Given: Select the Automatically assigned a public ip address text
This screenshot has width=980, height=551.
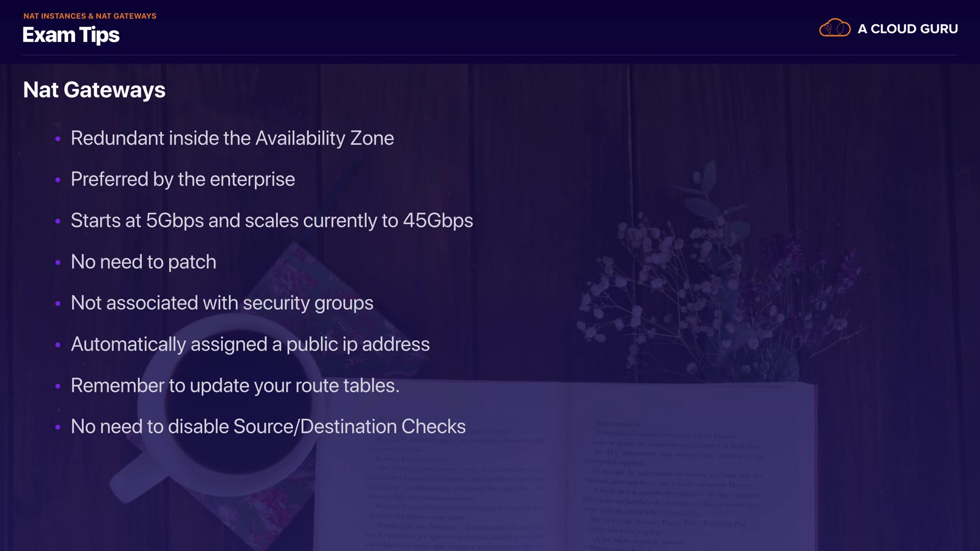Looking at the screenshot, I should (x=250, y=344).
